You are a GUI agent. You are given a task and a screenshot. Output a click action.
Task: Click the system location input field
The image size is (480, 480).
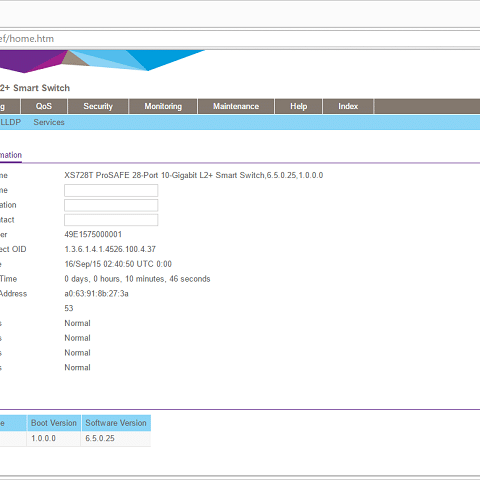[111, 205]
